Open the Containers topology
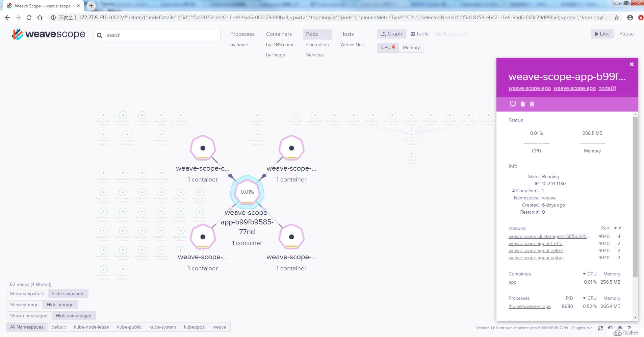The image size is (644, 337). coord(279,34)
